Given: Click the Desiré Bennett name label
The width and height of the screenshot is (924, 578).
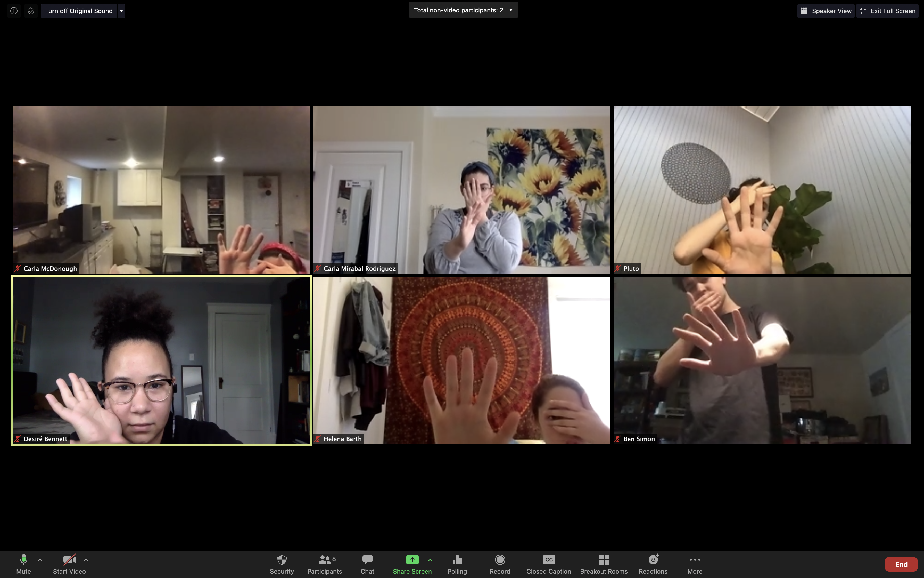Looking at the screenshot, I should [45, 439].
